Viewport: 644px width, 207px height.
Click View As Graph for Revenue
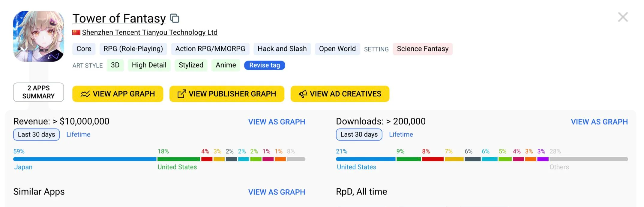point(277,122)
